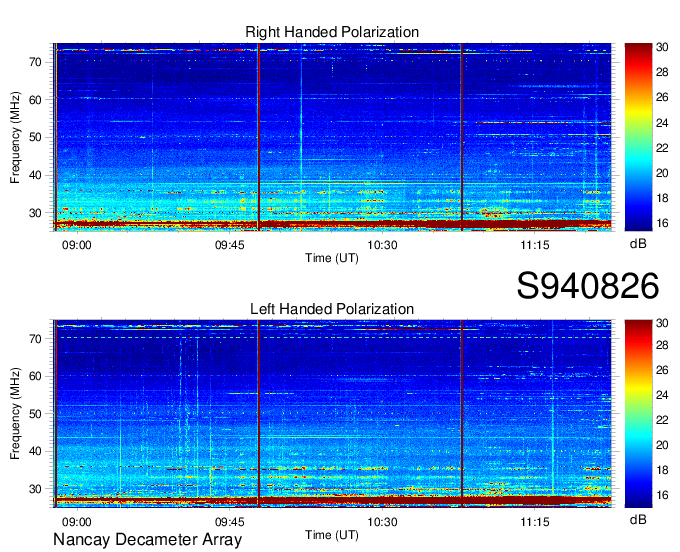
Task: Click the 09:45 tick under Left Handed plot
Action: [x=229, y=522]
